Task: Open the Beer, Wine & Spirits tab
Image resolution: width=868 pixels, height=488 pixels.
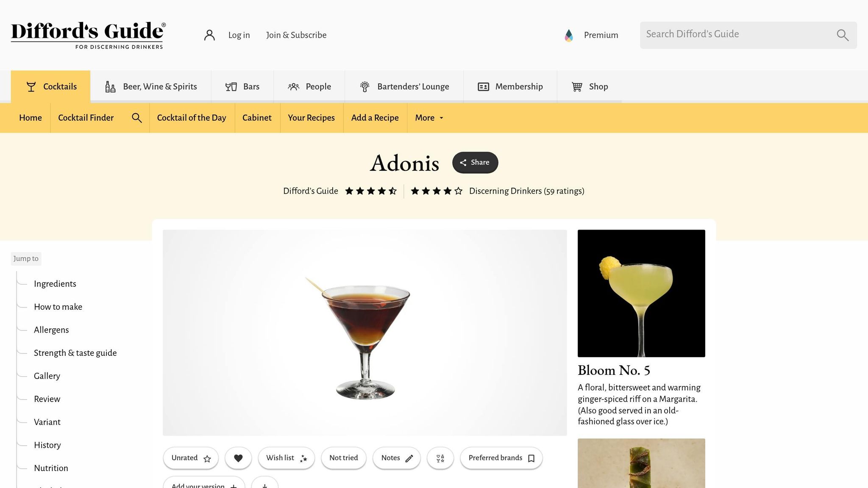Action: 151,87
